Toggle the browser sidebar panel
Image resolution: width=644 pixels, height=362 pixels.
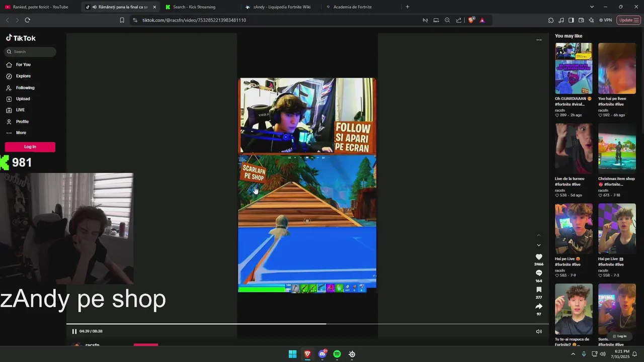tap(571, 20)
